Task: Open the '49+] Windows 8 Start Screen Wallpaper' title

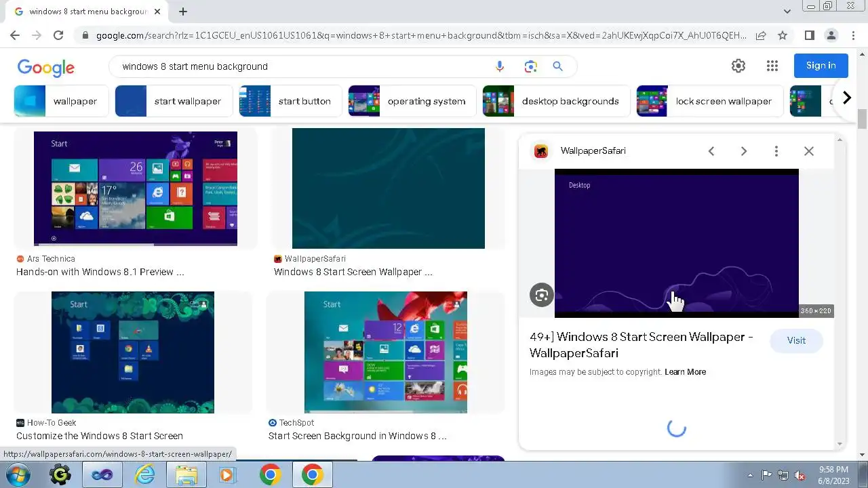Action: pyautogui.click(x=641, y=345)
